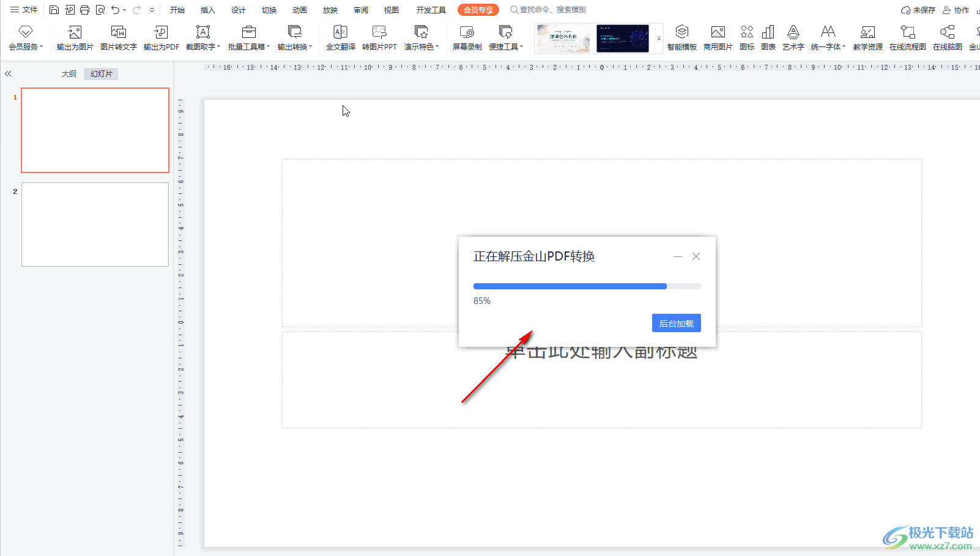Switch to the 插入 tab
980x556 pixels.
pos(208,10)
